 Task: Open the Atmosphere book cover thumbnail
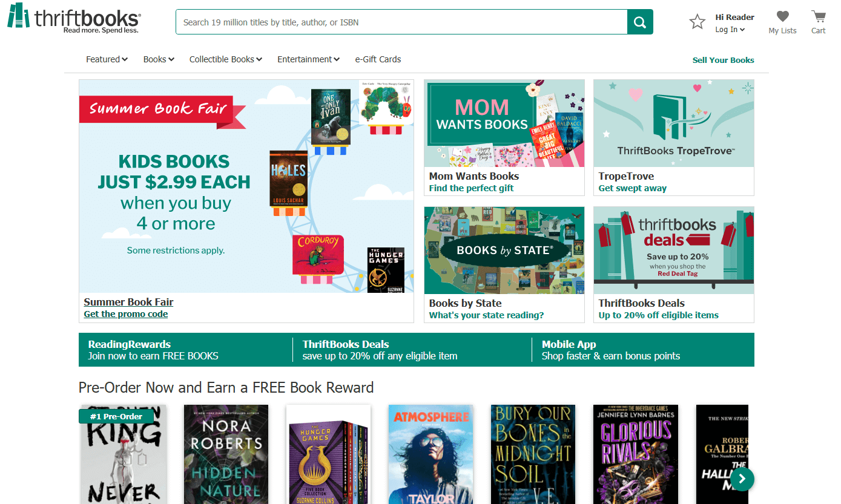(430, 454)
